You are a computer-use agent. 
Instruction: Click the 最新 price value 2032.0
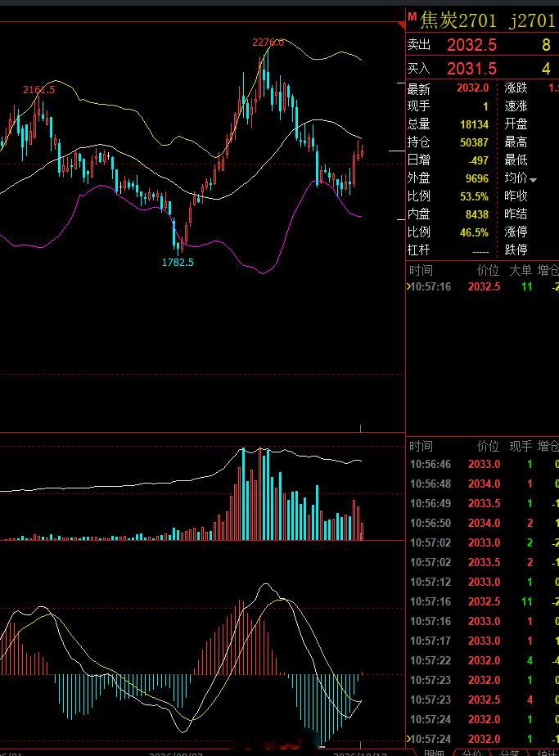point(473,88)
